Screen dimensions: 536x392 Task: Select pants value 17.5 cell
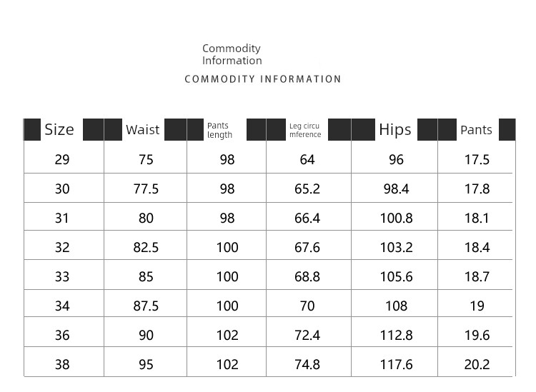(x=477, y=159)
